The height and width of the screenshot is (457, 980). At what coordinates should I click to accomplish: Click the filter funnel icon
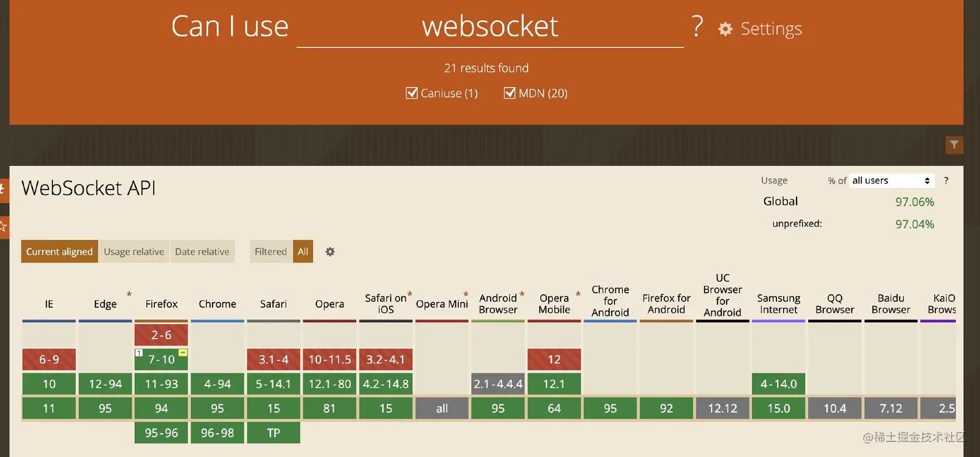[x=954, y=145]
